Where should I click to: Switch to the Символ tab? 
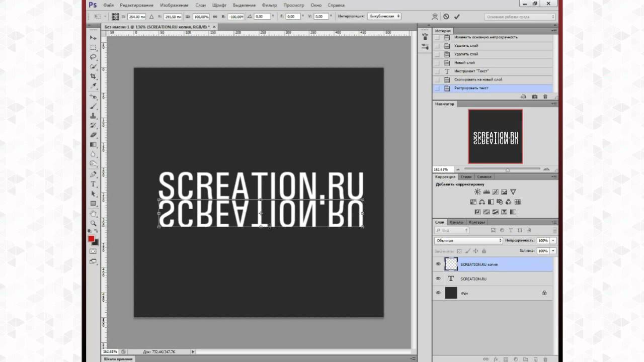coord(484,177)
